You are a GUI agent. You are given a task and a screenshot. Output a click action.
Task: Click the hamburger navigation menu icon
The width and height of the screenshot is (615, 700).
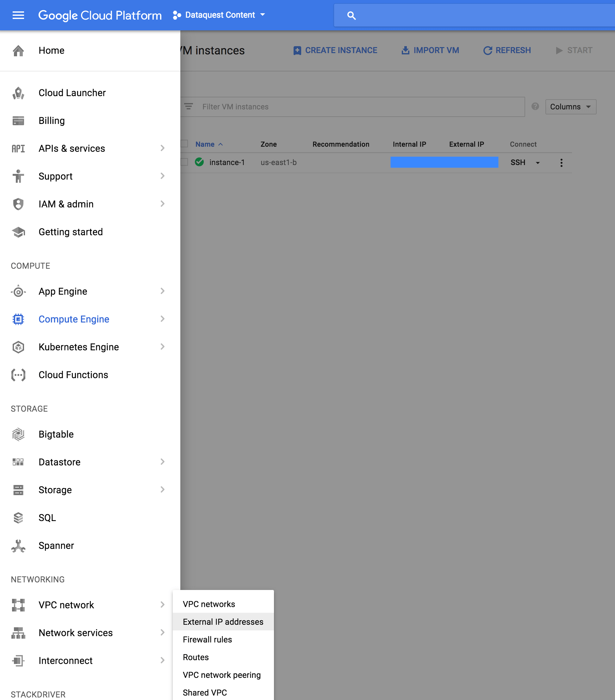[18, 15]
